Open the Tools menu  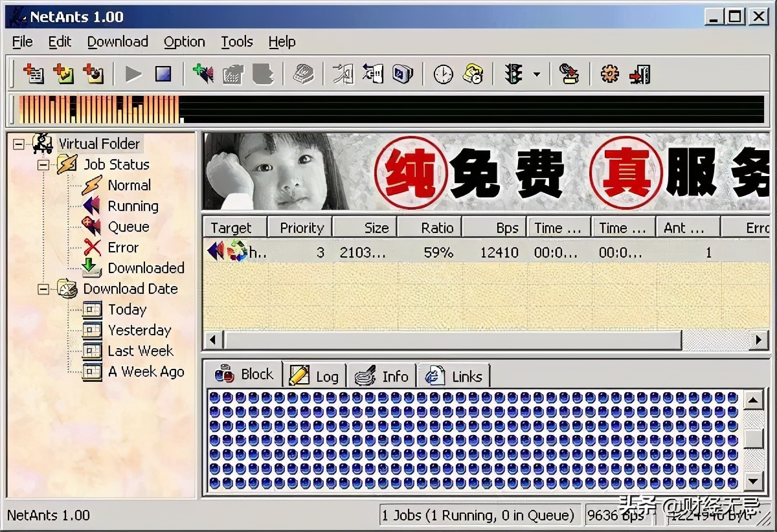tap(236, 42)
